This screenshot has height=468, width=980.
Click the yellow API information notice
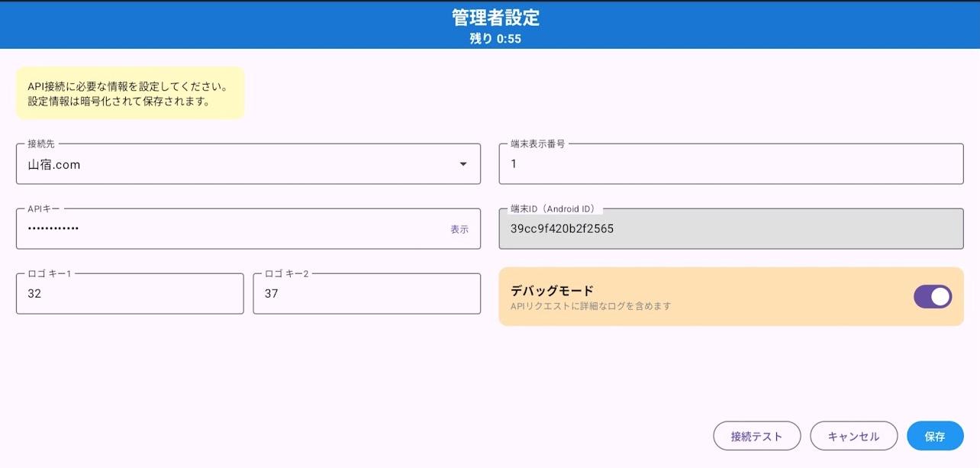[129, 92]
